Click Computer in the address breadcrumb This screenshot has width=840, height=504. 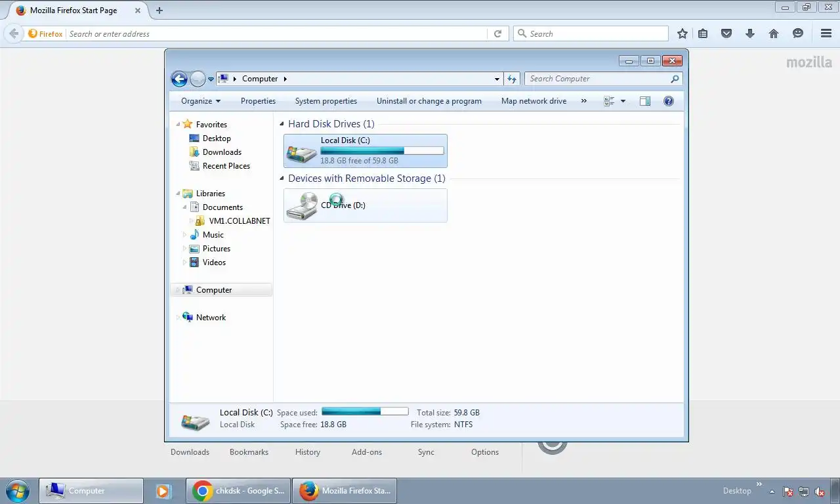[x=260, y=79]
